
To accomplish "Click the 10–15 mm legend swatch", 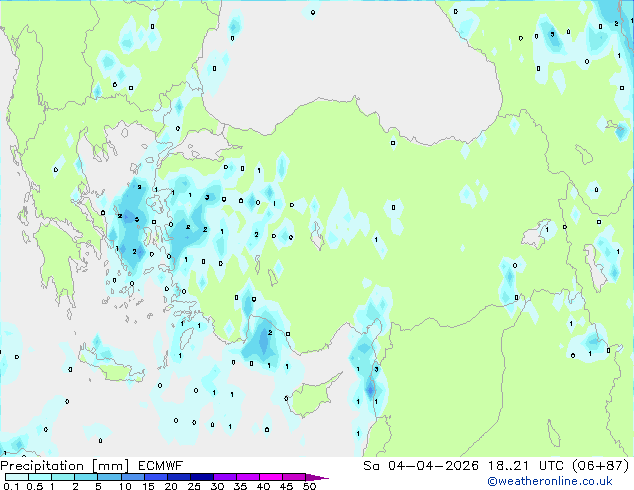I will pyautogui.click(x=132, y=477).
